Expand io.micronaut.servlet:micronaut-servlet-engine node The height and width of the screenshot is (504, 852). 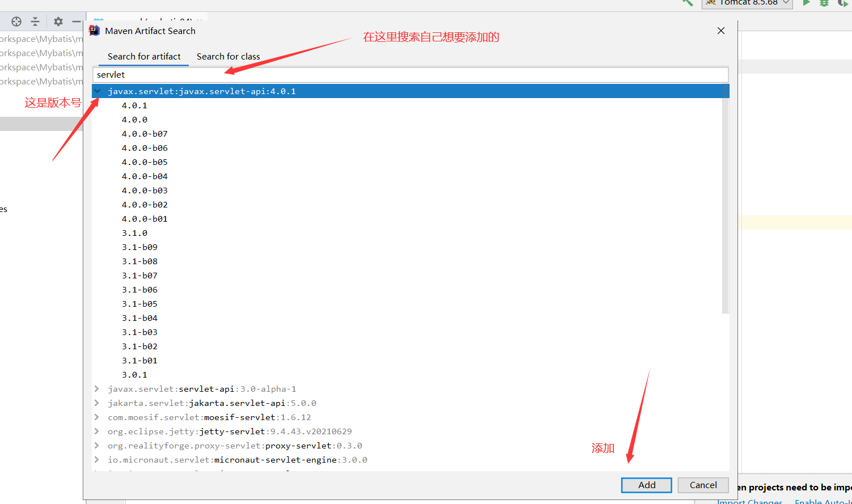point(97,460)
